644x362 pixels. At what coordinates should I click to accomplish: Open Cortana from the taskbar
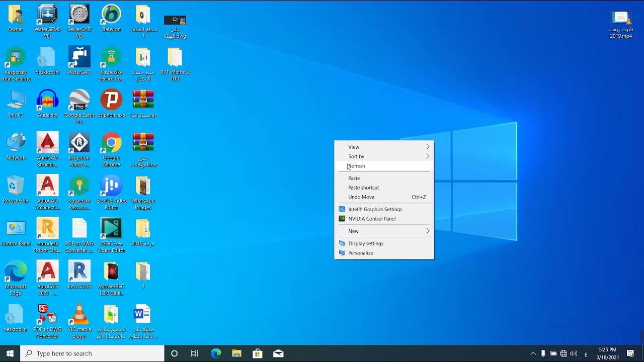coord(174,353)
